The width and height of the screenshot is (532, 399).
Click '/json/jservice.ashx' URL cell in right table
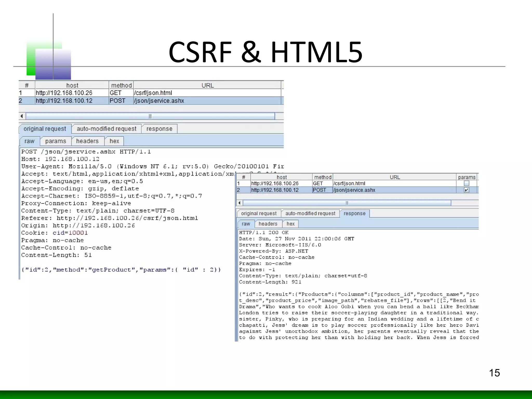395,190
